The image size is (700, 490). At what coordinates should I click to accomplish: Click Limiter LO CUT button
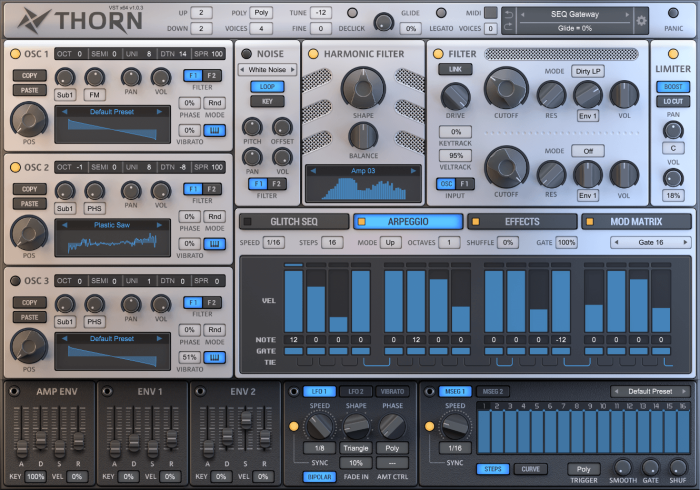point(673,101)
